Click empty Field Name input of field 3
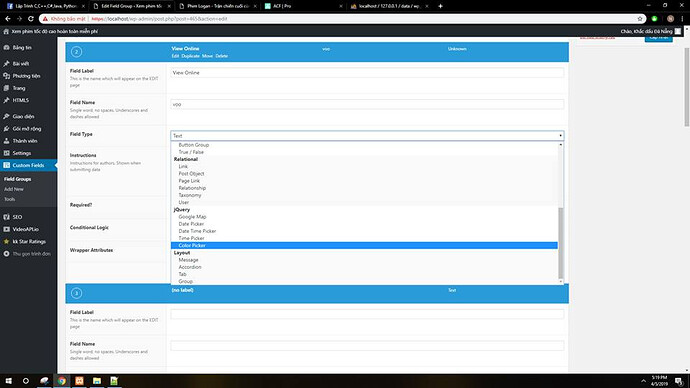Image resolution: width=690 pixels, height=388 pixels. pyautogui.click(x=367, y=346)
